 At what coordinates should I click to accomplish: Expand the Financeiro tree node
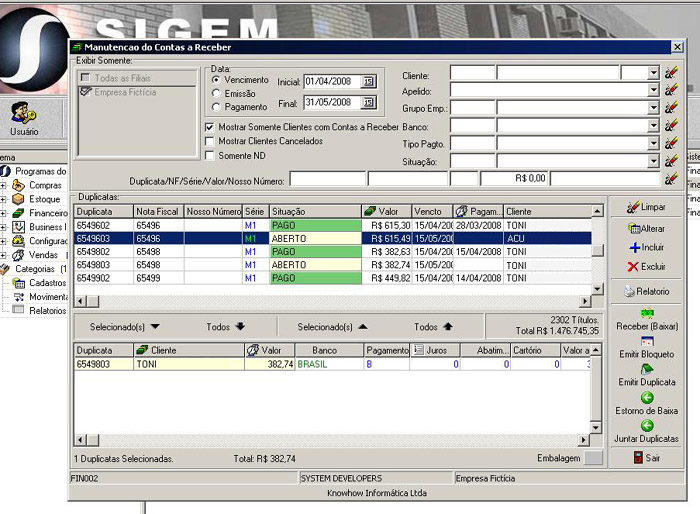[x=3, y=213]
